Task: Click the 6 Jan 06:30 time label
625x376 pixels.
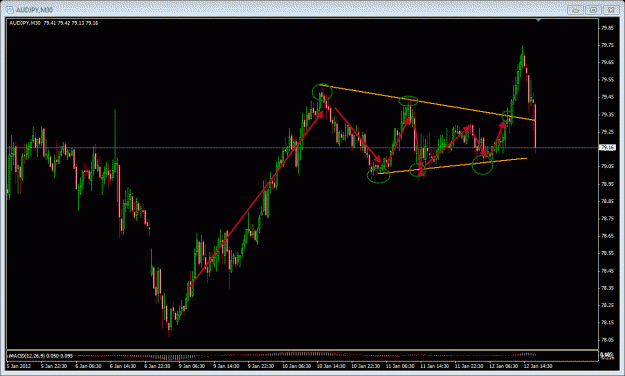Action: [x=88, y=366]
